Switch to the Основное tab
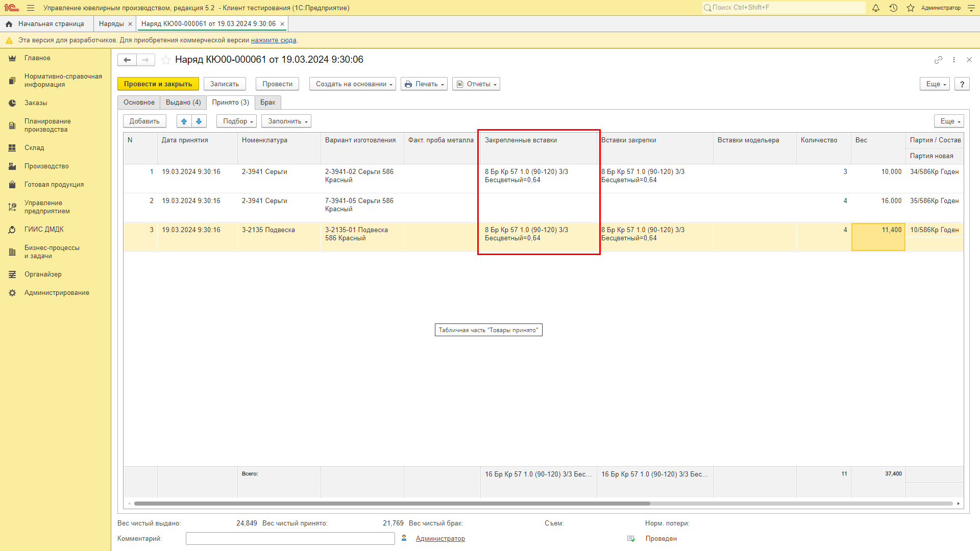Image resolution: width=980 pixels, height=551 pixels. (x=139, y=103)
